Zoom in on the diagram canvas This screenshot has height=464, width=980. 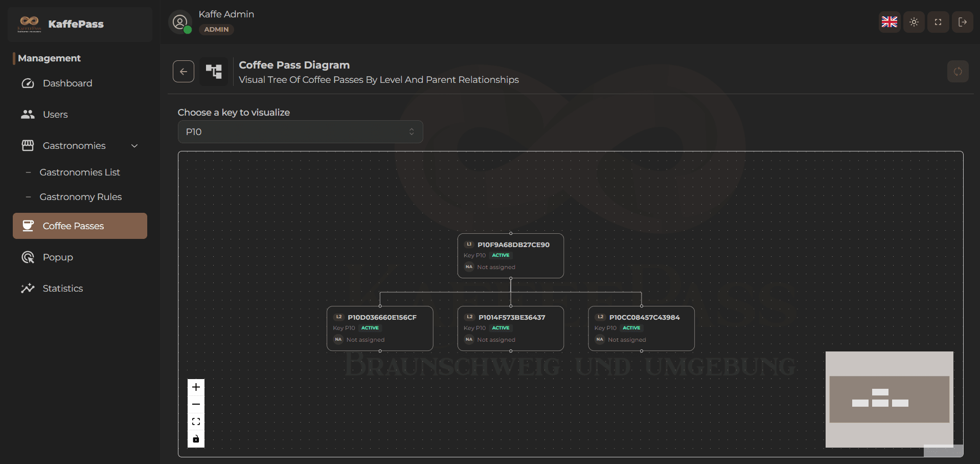tap(196, 387)
